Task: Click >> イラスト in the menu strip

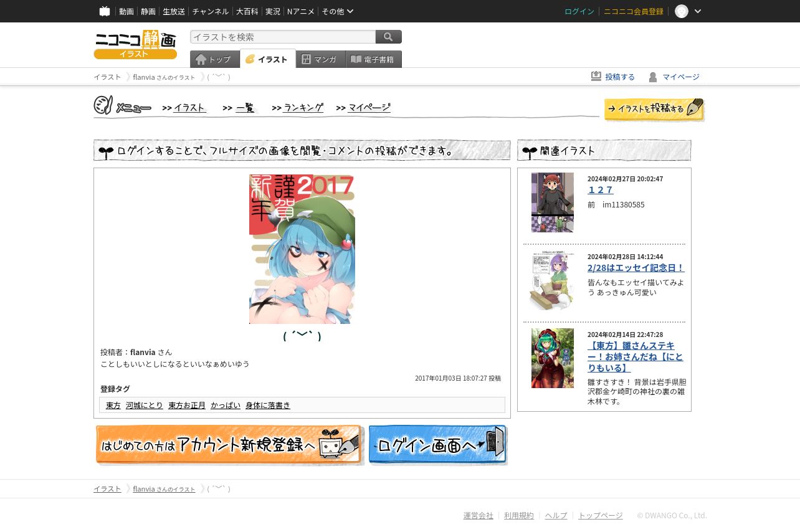Action: (184, 108)
